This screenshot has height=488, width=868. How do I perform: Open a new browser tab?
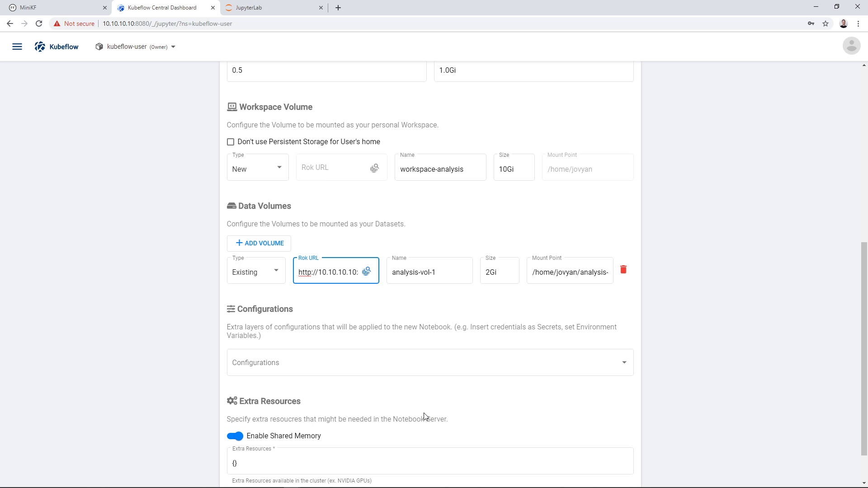[x=338, y=8]
